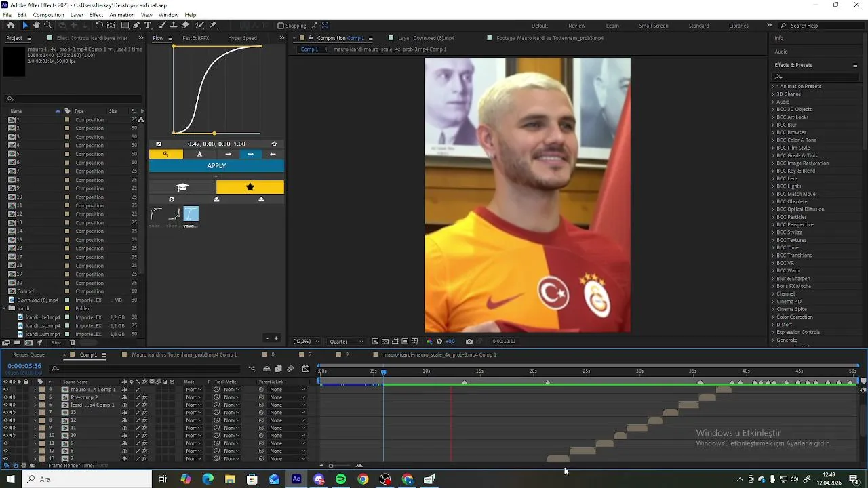Open Chrome from the taskbar
This screenshot has height=488, width=868.
tap(363, 479)
